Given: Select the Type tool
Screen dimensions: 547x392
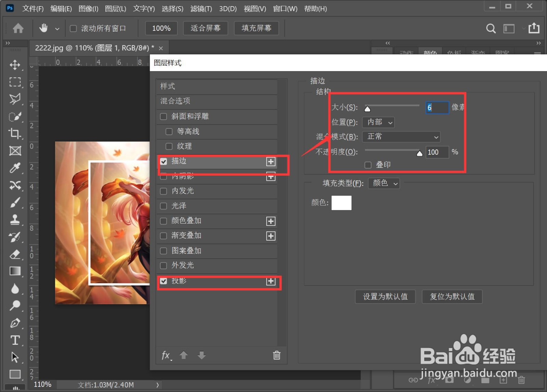Looking at the screenshot, I should [15, 340].
